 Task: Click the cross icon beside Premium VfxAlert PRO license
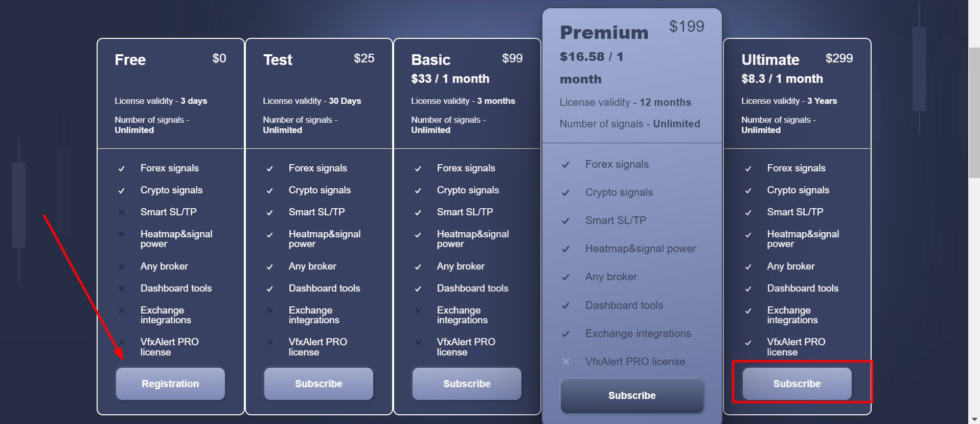[x=566, y=362]
